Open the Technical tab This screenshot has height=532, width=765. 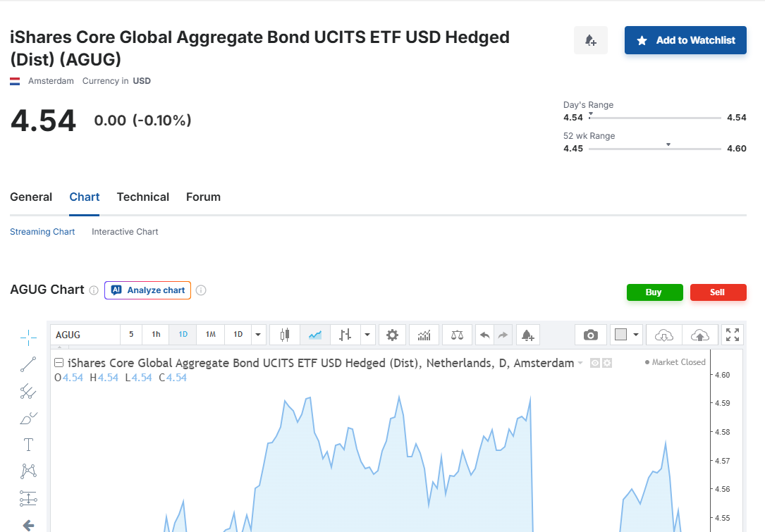142,197
